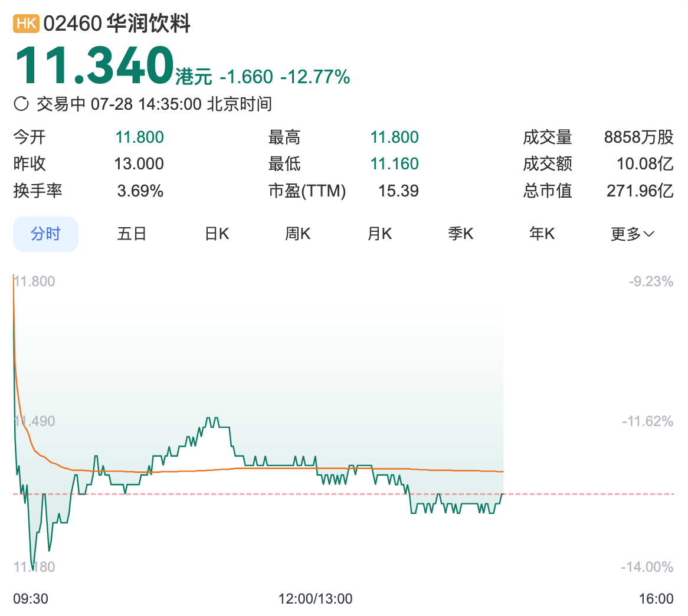Click the 总市值 value 271.96亿
The height and width of the screenshot is (616, 688).
coord(640,191)
